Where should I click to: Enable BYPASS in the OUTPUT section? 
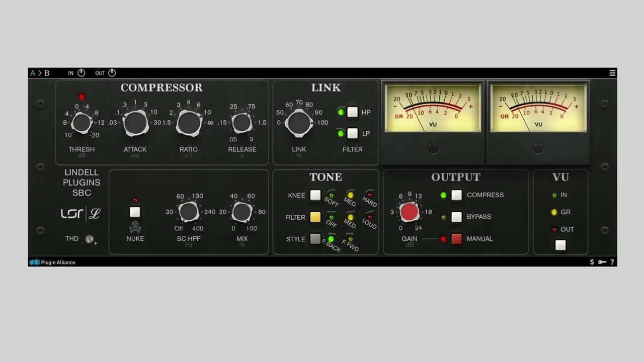[x=457, y=217]
